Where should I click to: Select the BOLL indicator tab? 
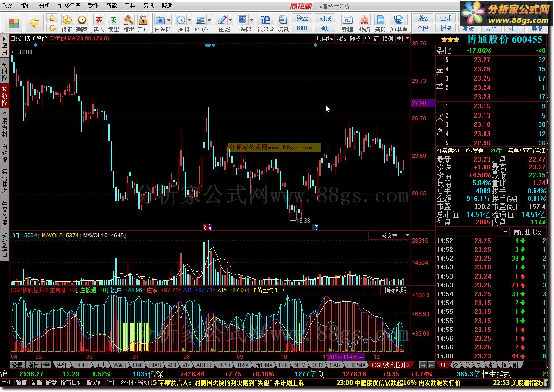click(82, 365)
